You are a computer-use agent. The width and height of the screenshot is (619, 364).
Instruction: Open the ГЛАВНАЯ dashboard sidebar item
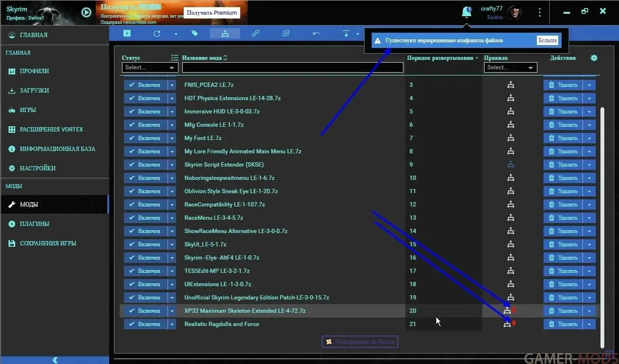coord(55,35)
